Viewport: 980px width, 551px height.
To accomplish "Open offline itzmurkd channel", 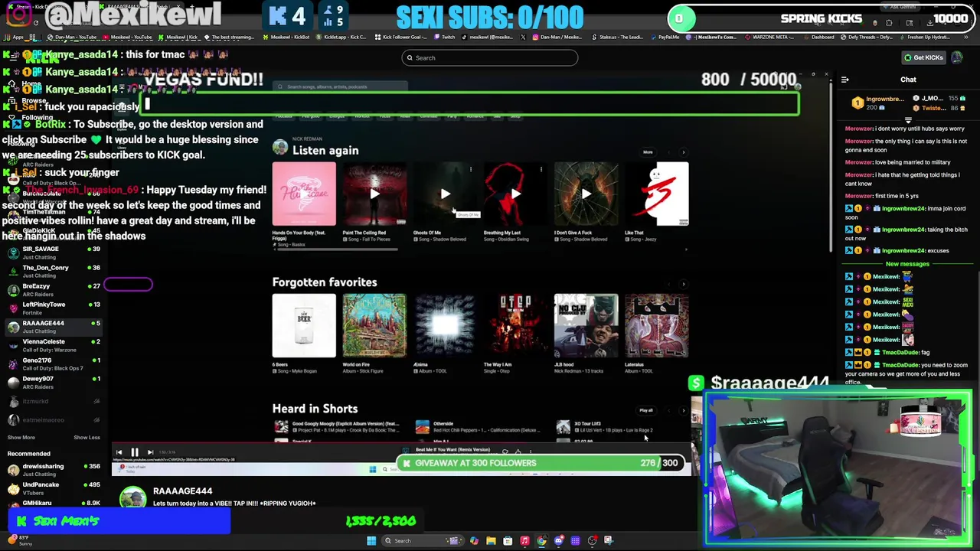I will point(54,401).
